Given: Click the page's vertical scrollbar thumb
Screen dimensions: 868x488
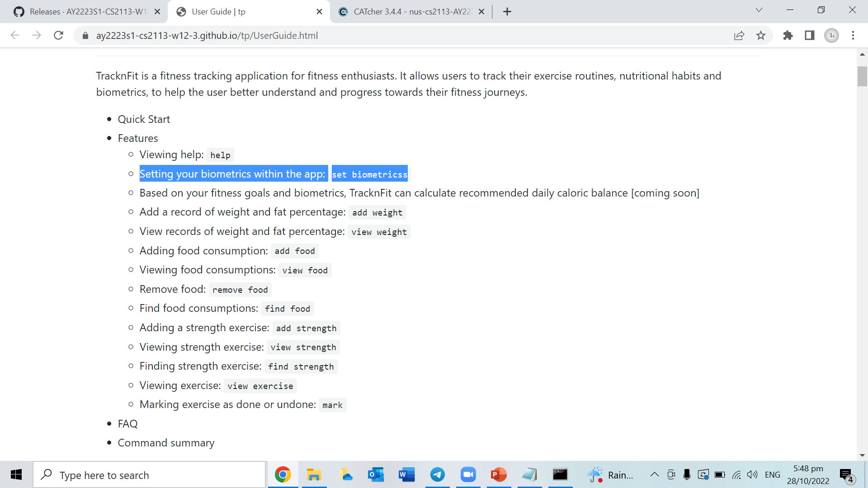Looking at the screenshot, I should tap(862, 76).
